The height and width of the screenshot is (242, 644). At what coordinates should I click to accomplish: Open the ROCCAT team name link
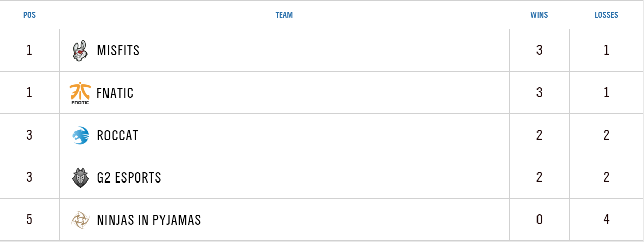[x=118, y=136]
